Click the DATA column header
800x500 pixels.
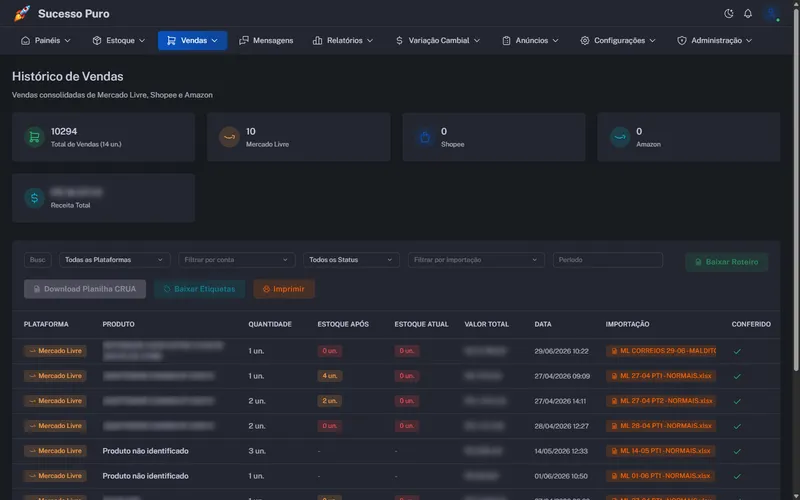[x=543, y=324]
